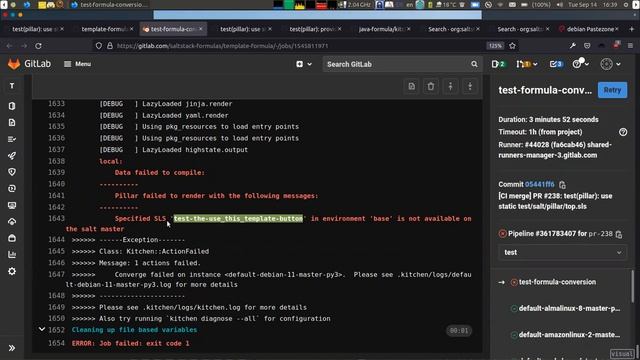This screenshot has width=640, height=360.
Task: Open Monitor icon in sidebar
Action: coord(12,205)
